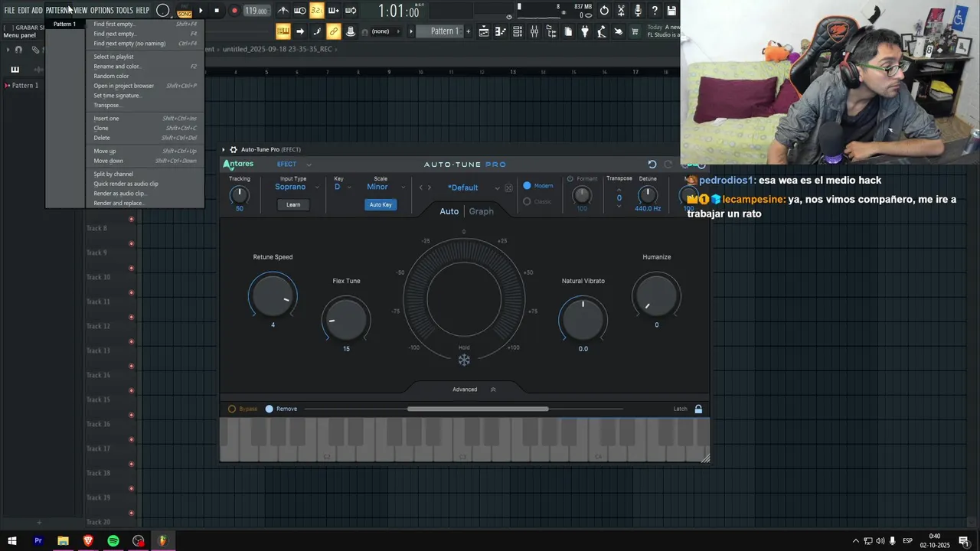This screenshot has width=980, height=551.
Task: Click the one-click recording microphone icon
Action: 638,11
